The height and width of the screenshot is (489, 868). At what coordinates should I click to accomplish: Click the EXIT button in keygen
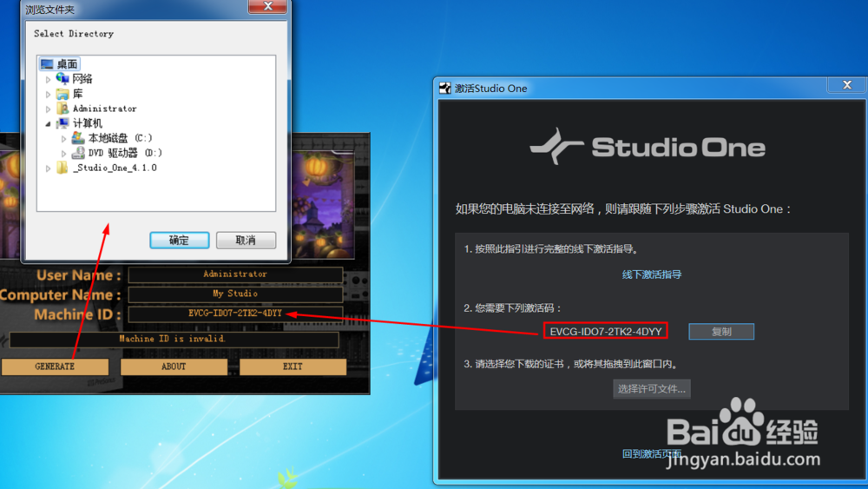(x=293, y=367)
